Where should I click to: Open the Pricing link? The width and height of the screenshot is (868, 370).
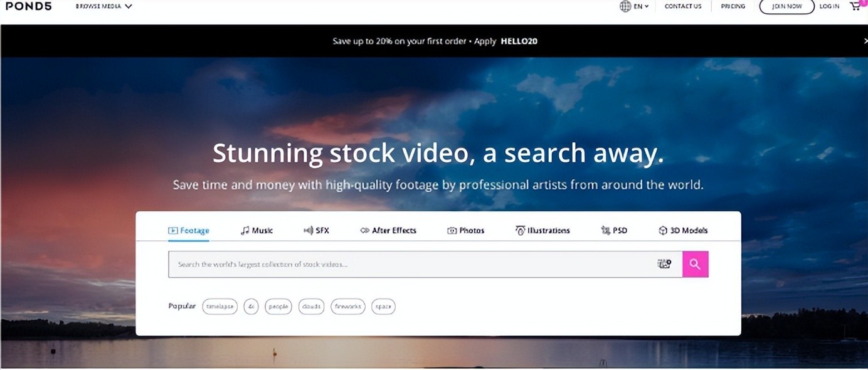point(733,6)
